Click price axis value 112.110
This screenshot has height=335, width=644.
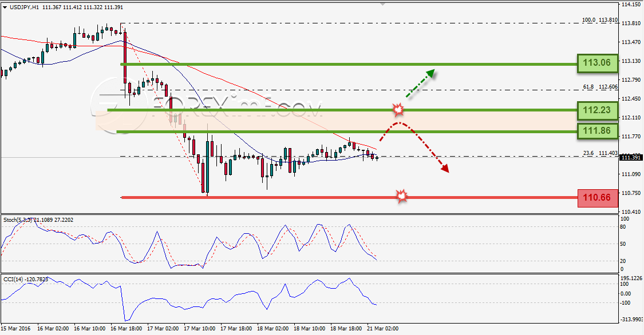pos(631,118)
